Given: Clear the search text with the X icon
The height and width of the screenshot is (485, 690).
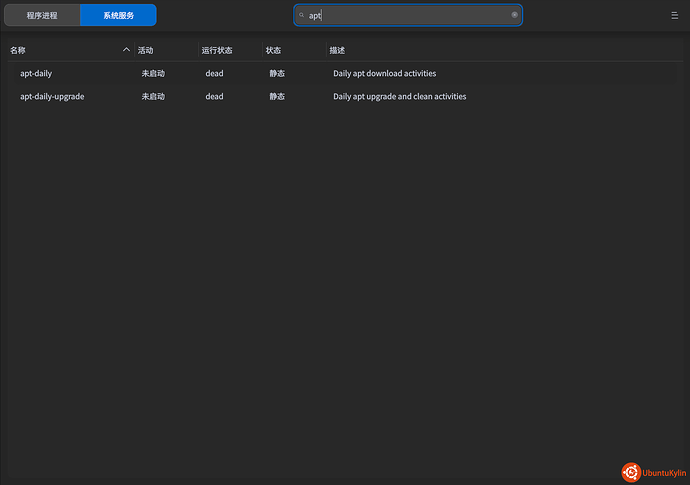Looking at the screenshot, I should pos(515,15).
